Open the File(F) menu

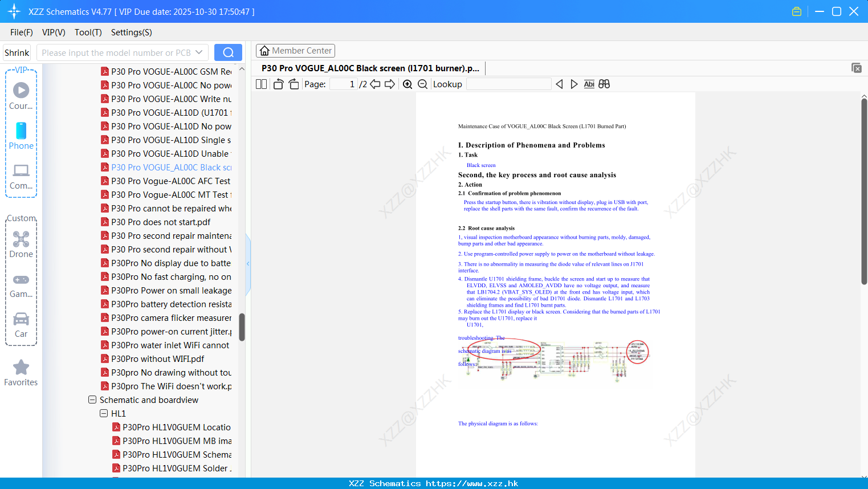(22, 32)
